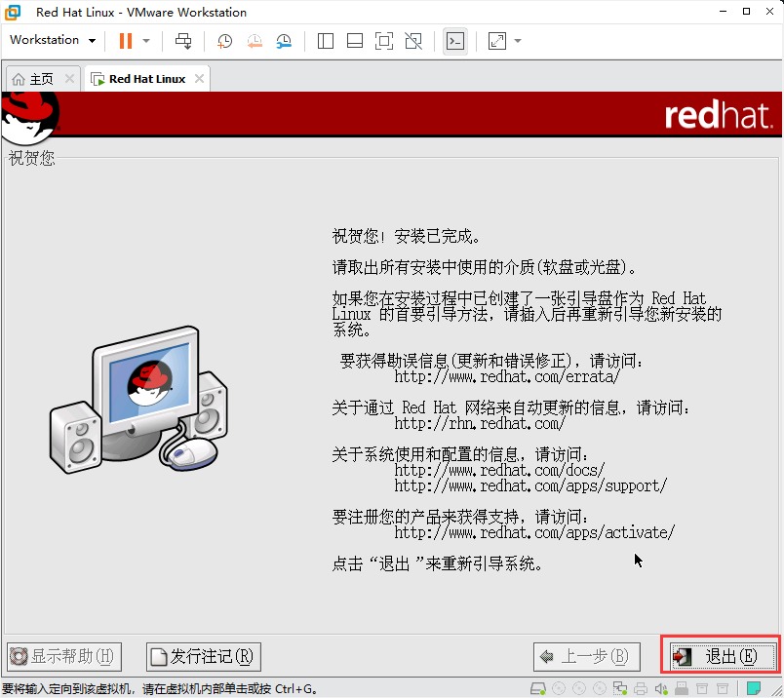This screenshot has height=698, width=784.
Task: Send Ctrl+Alt+Del to the guest
Action: pyautogui.click(x=185, y=40)
